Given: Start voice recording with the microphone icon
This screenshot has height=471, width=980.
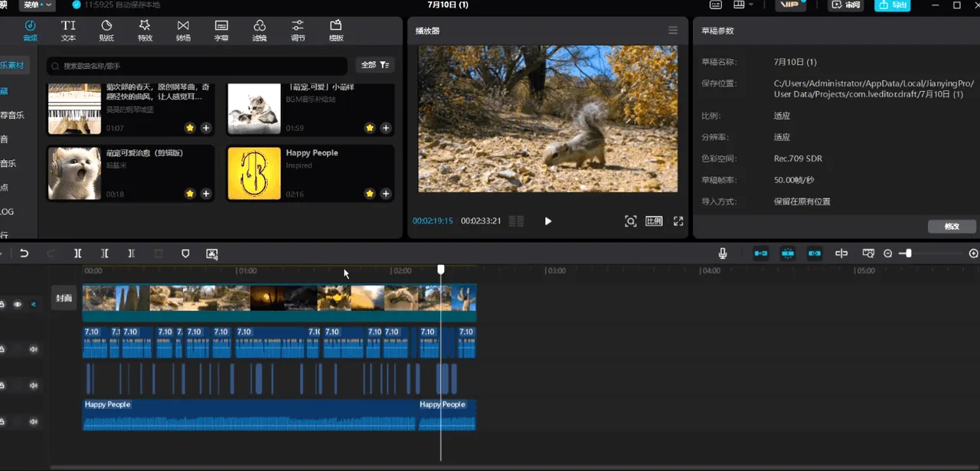Looking at the screenshot, I should [723, 253].
